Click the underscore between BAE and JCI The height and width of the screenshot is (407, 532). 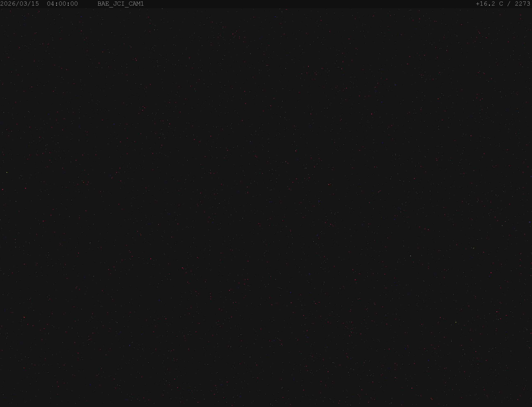pos(111,5)
